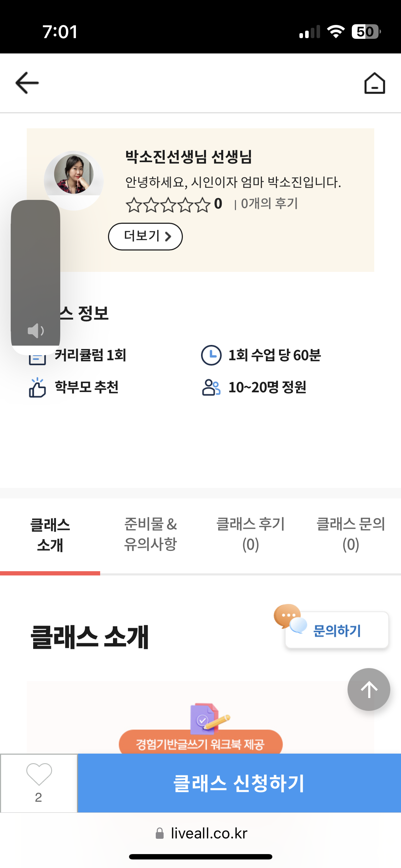Screen dimensions: 401x868
Task: Open the 클래스 문의 (0) tab
Action: tap(350, 534)
